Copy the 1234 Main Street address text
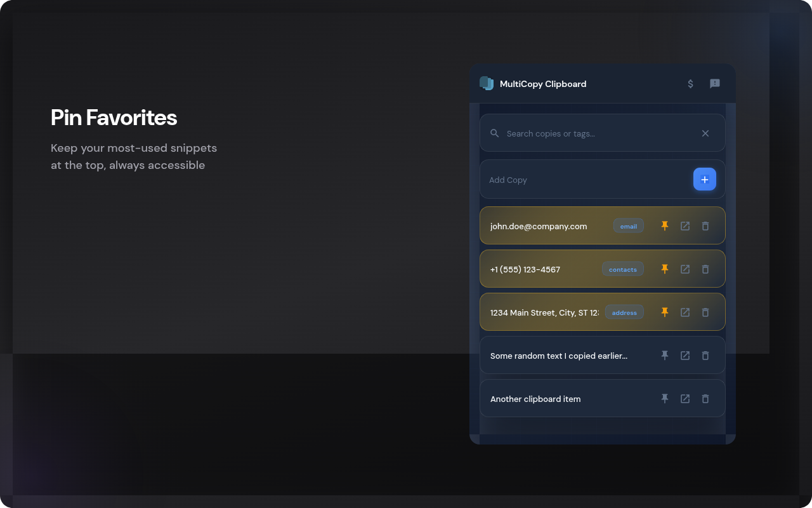 click(544, 312)
